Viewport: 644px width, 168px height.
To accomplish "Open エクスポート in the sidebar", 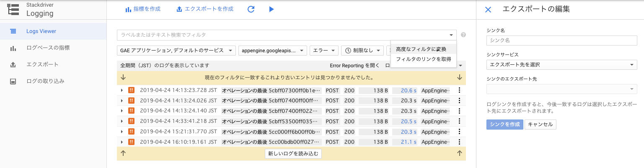I will (x=53, y=64).
